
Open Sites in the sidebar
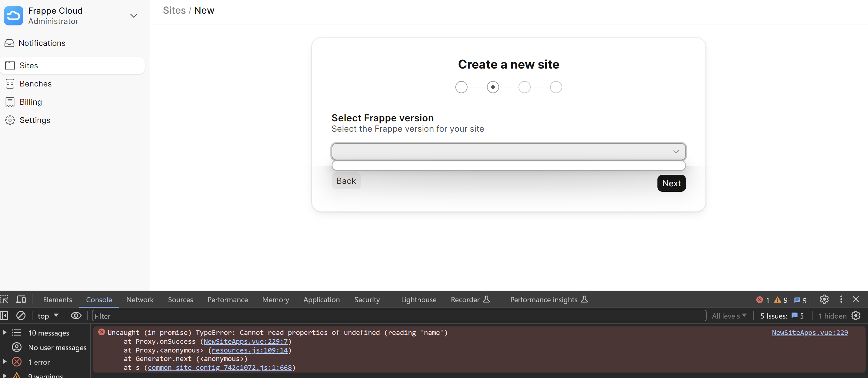pyautogui.click(x=73, y=65)
